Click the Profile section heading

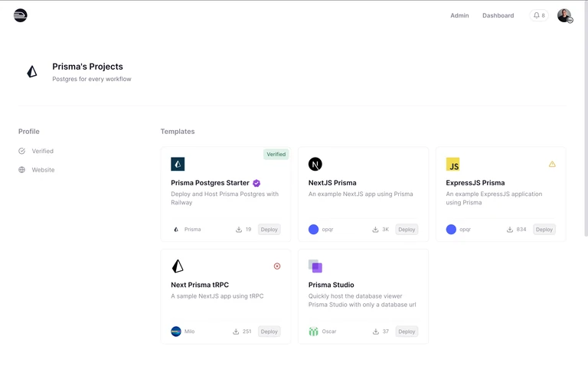pos(29,131)
